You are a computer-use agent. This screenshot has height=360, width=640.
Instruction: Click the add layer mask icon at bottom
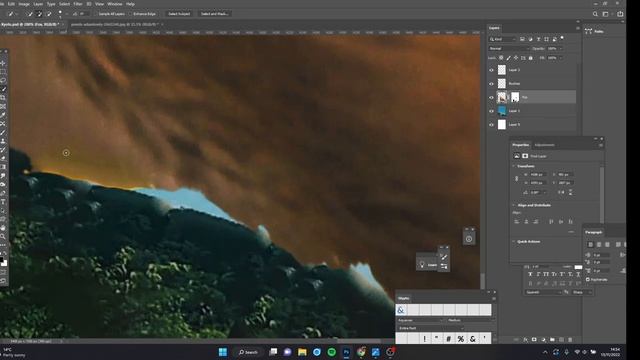tap(534, 340)
